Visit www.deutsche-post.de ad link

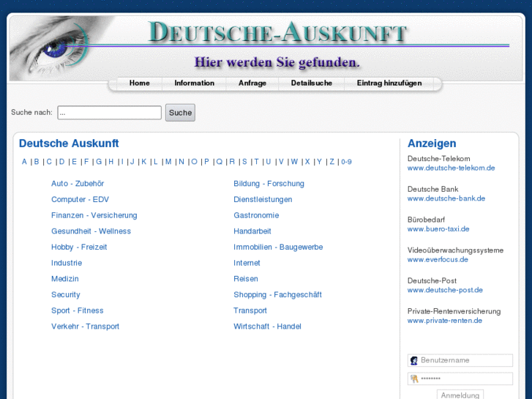(445, 291)
